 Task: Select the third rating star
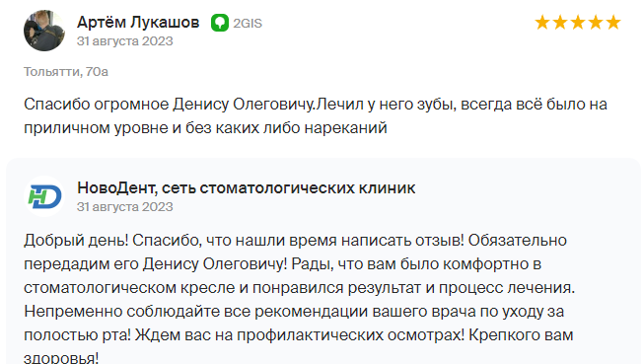click(578, 22)
